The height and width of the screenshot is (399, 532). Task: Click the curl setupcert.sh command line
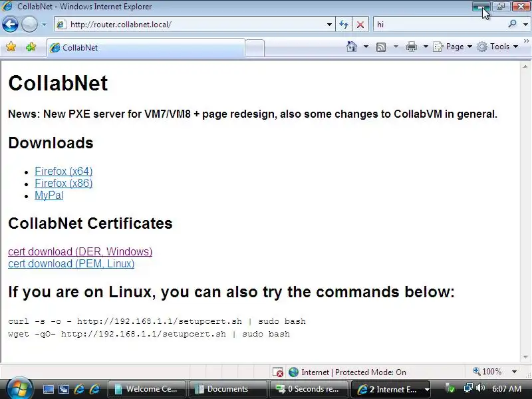pos(157,321)
